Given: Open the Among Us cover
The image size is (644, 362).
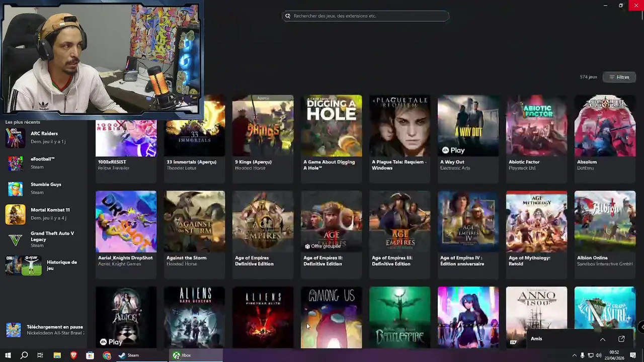Looking at the screenshot, I should coord(331,317).
